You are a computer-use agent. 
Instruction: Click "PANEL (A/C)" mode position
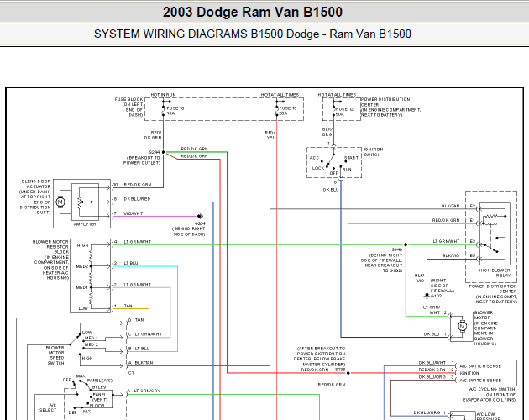[100, 381]
